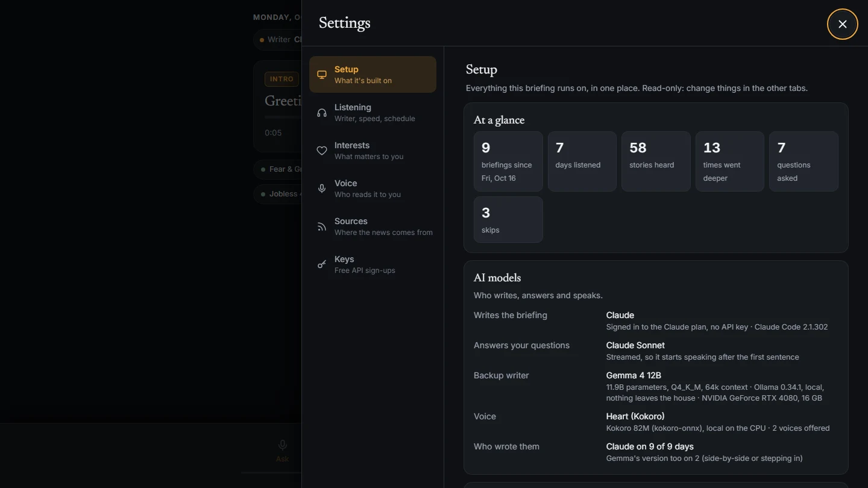Click the 'Who wrote them' label

pos(506,446)
